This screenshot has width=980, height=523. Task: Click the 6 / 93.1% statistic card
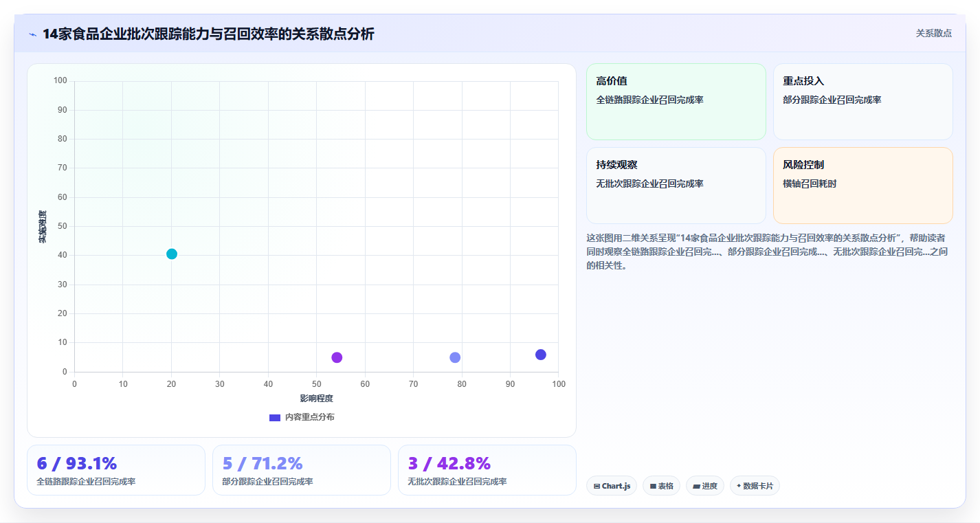tap(116, 470)
